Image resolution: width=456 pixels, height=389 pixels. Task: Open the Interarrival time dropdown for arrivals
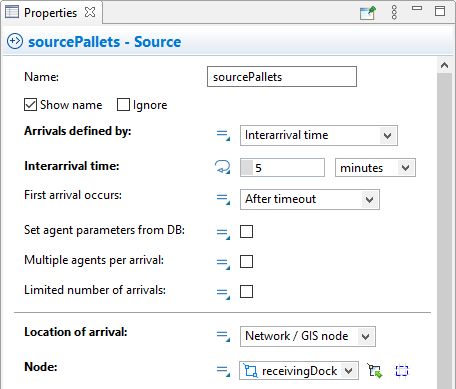pyautogui.click(x=319, y=135)
